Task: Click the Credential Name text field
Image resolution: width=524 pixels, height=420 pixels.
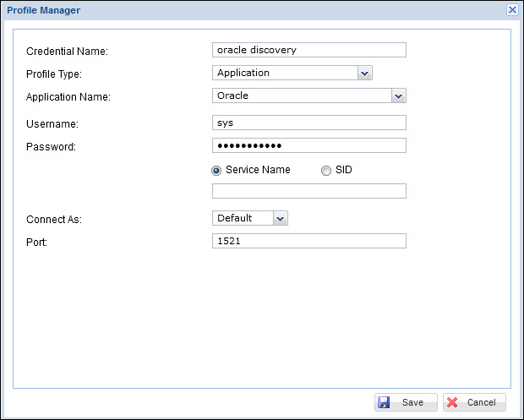Action: pos(308,50)
